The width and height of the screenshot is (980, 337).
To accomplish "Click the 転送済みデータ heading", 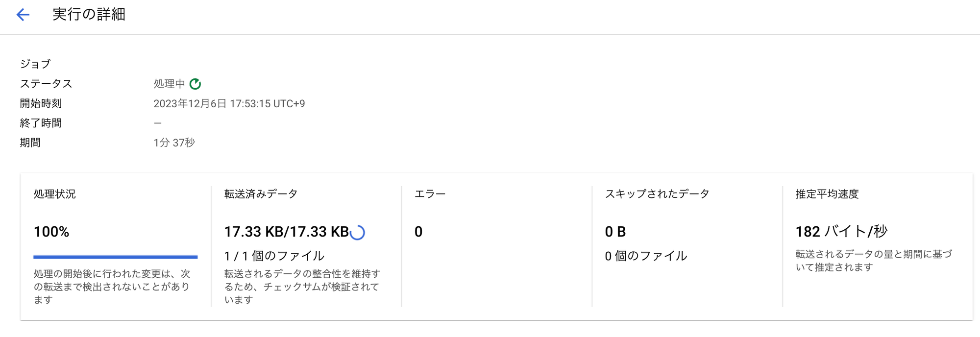I will click(261, 194).
